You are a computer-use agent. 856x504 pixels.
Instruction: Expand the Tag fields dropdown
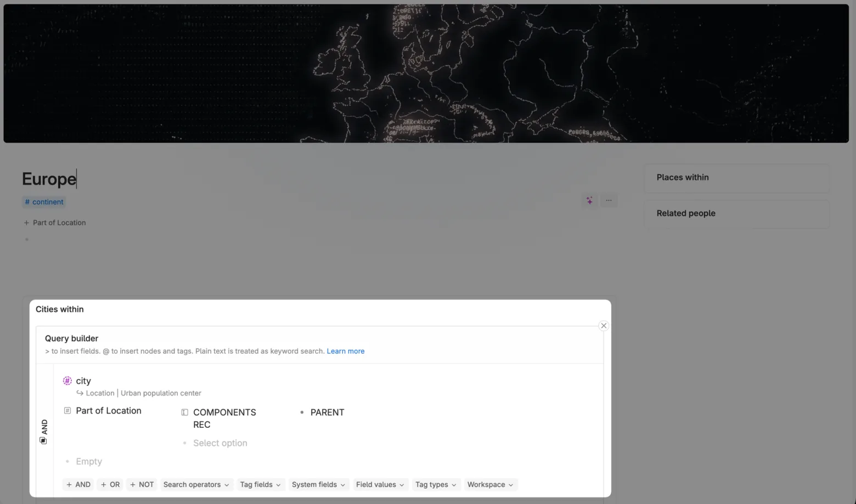click(261, 485)
